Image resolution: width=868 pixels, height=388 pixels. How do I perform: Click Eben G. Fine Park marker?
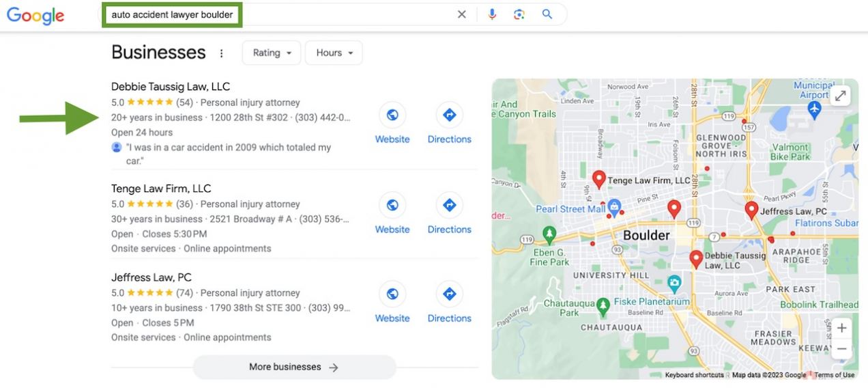pyautogui.click(x=549, y=235)
